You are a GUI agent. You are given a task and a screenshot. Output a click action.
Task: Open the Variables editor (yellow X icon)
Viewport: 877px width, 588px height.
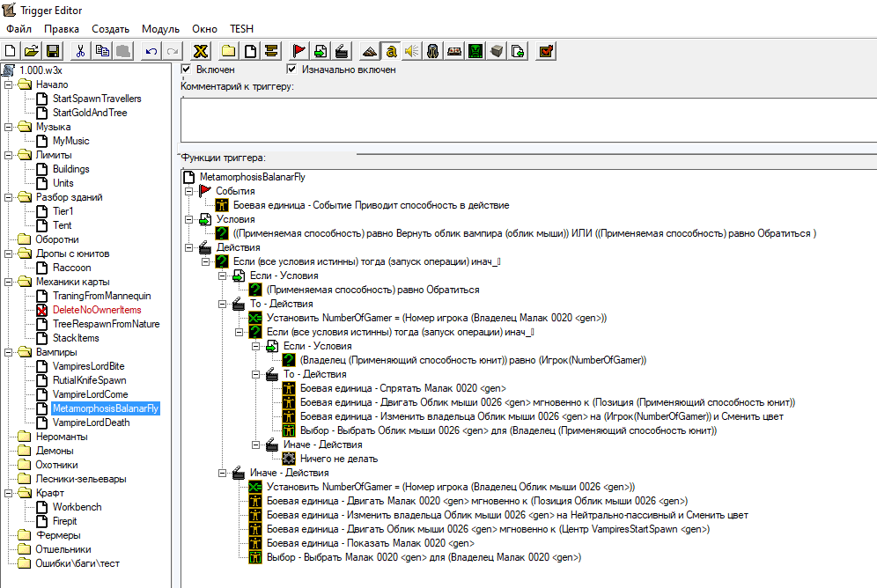[201, 51]
